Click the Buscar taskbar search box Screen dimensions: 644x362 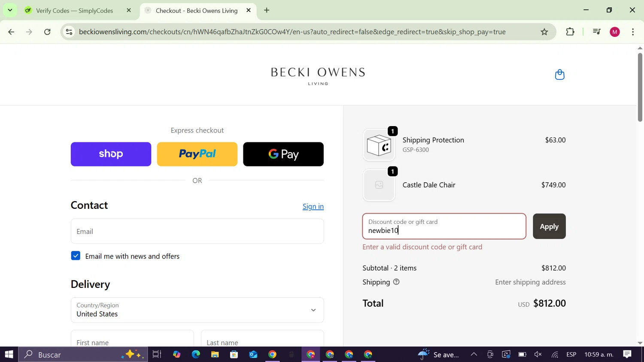click(x=83, y=354)
